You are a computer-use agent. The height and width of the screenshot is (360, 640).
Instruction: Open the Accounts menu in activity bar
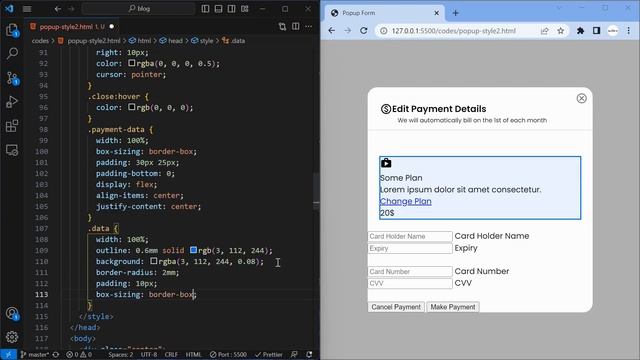point(12,313)
